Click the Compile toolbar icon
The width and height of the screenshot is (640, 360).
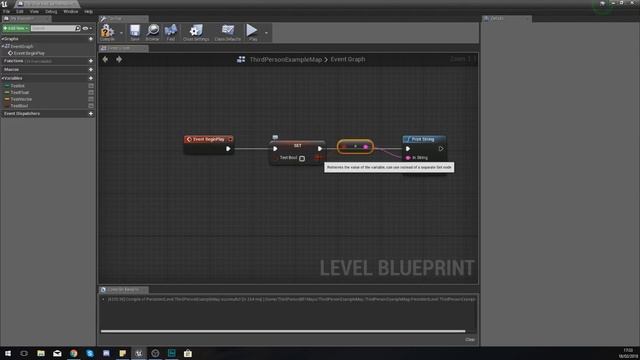point(107,32)
